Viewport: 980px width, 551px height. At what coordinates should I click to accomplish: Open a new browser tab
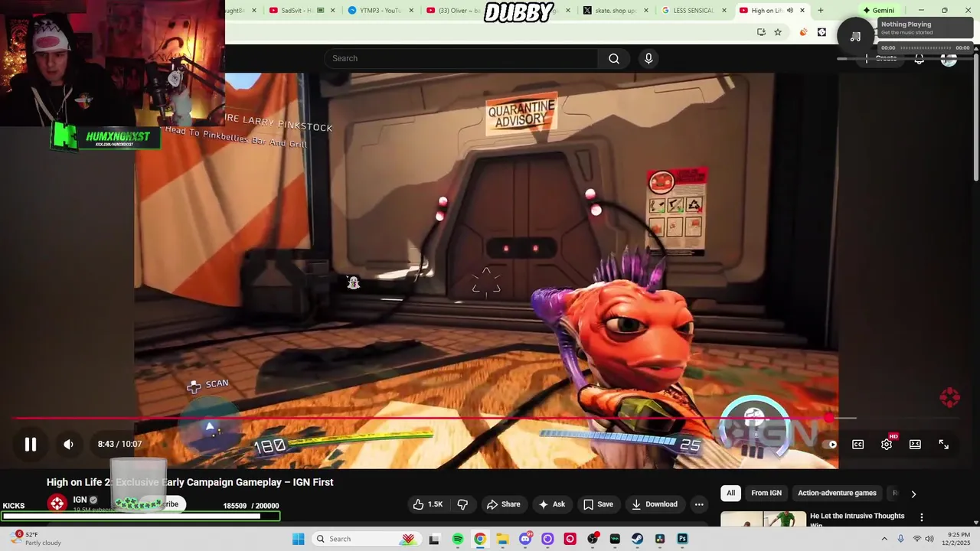coord(821,11)
